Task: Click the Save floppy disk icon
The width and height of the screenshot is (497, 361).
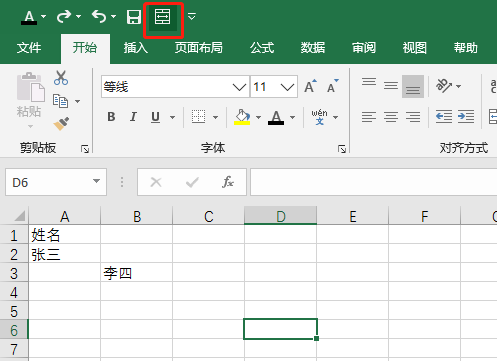Action: (134, 17)
